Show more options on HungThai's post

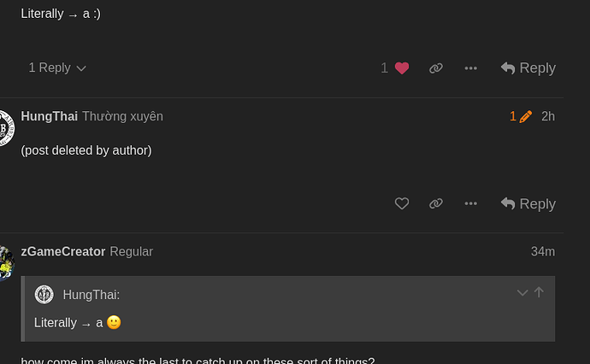coord(470,203)
